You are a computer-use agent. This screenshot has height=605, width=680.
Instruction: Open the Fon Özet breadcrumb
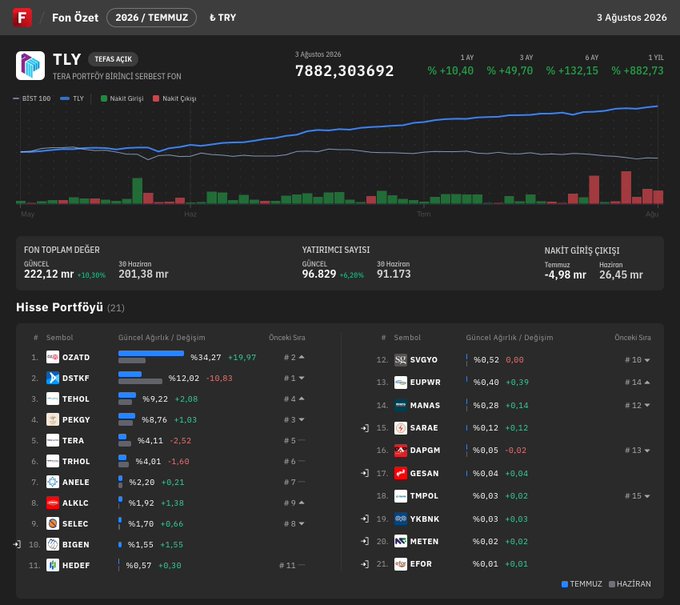75,17
